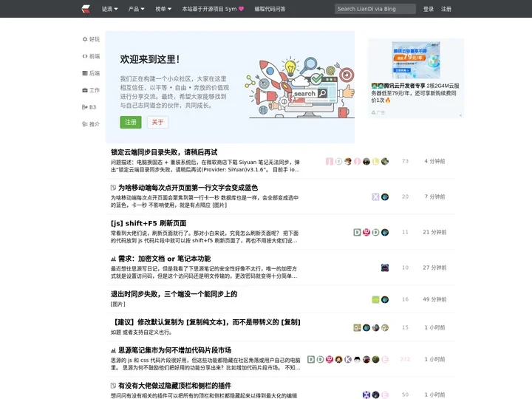This screenshot has height=399, width=532.
Task: Click the first avatar in 【建议】修改默认复制 row
Action: tap(358, 328)
